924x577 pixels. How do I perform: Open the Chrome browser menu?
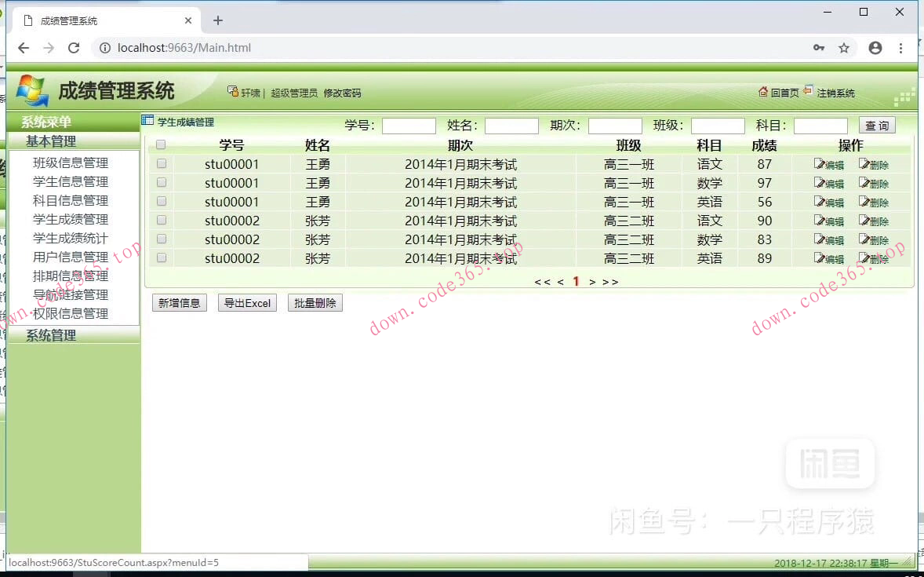pos(900,48)
